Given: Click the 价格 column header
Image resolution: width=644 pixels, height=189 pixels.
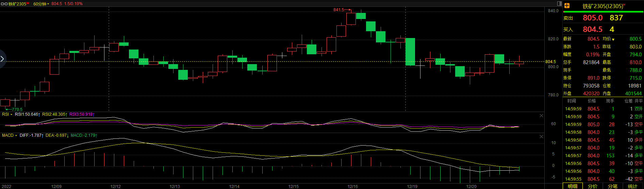Looking at the screenshot, I should pyautogui.click(x=592, y=101).
